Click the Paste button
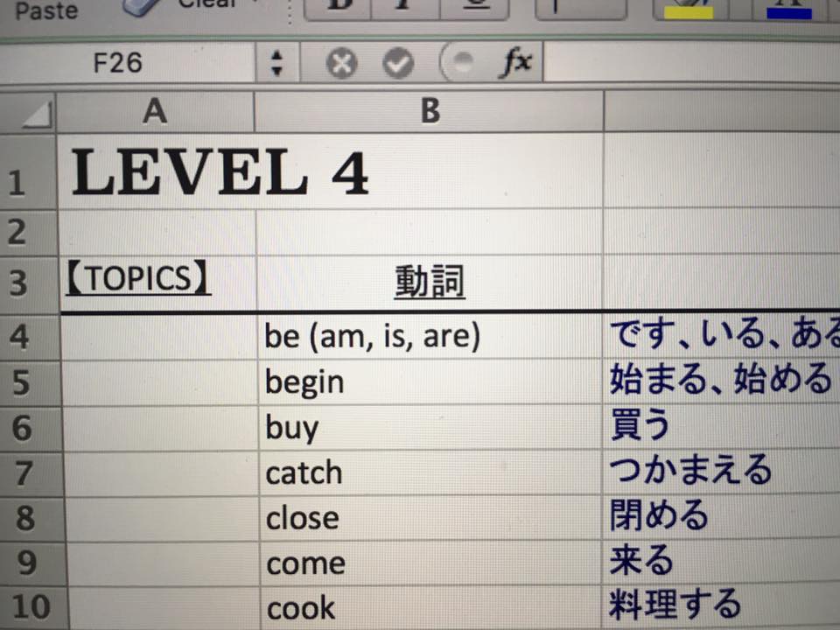Screen dimensions: 840x630 point(46,10)
